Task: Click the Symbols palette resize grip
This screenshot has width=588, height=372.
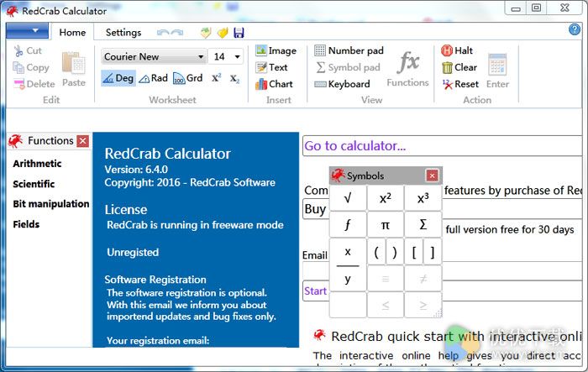Action: 438,313
